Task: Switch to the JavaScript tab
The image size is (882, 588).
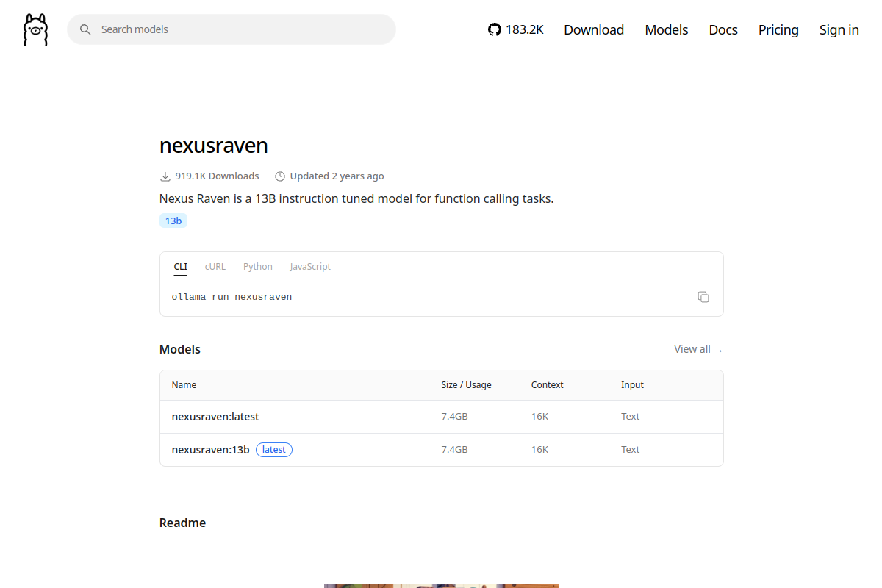Action: [310, 267]
